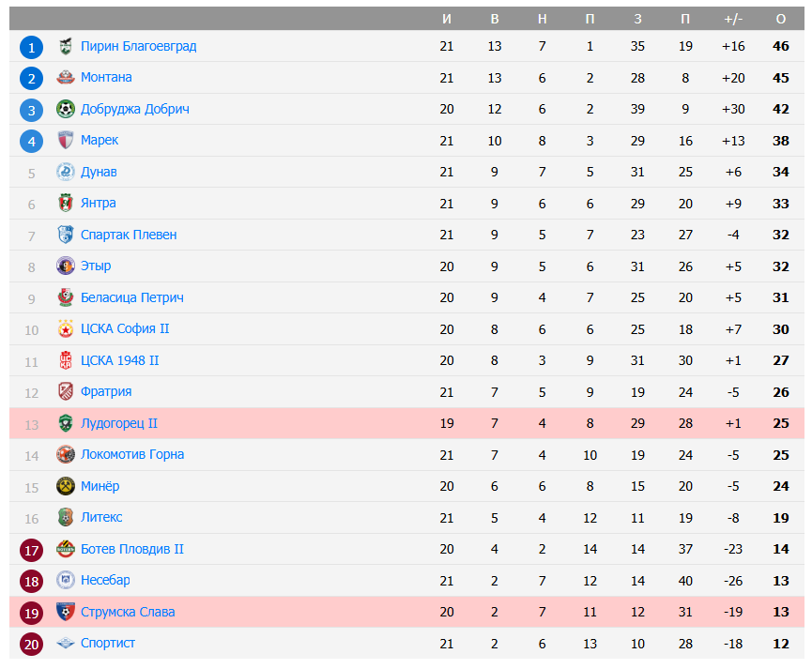Select the Локомотив Горна team link

click(132, 455)
